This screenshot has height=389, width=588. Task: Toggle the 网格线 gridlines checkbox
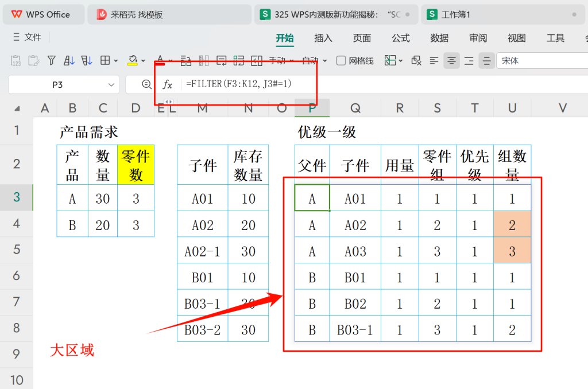coord(341,61)
